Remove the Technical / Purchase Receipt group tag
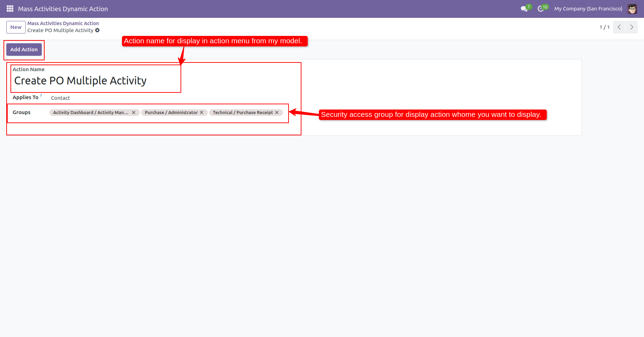644x337 pixels. (x=277, y=113)
